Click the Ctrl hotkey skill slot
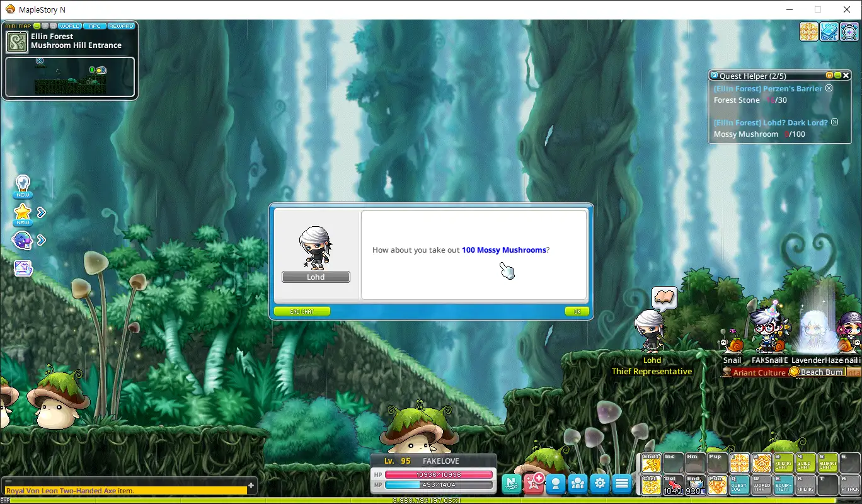Viewport: 862px width, 504px height. 652,485
